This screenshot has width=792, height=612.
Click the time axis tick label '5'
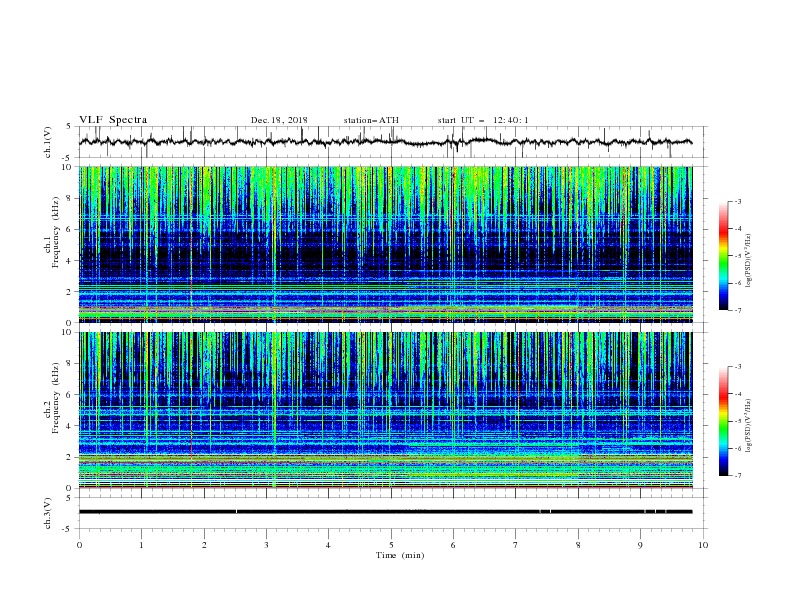coord(391,545)
